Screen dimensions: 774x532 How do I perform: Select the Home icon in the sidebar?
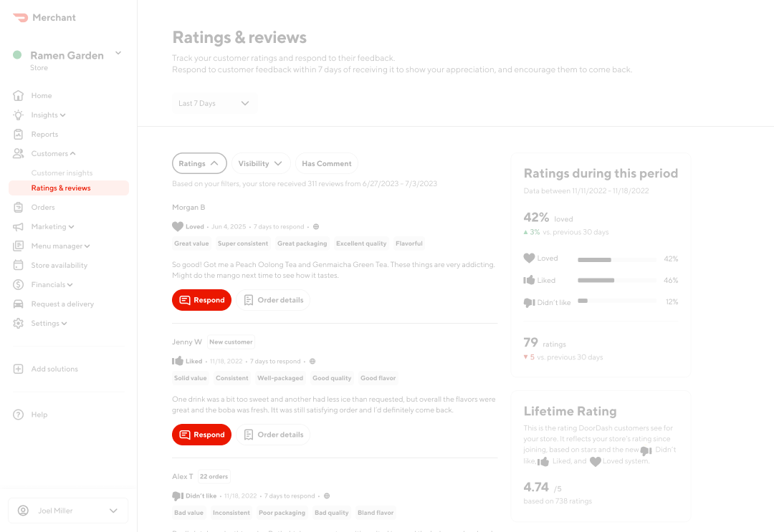(18, 95)
